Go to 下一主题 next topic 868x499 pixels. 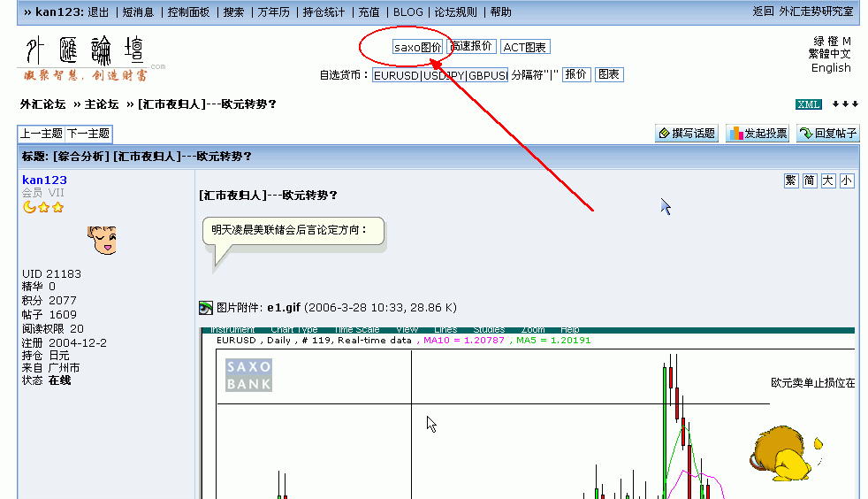[x=88, y=134]
